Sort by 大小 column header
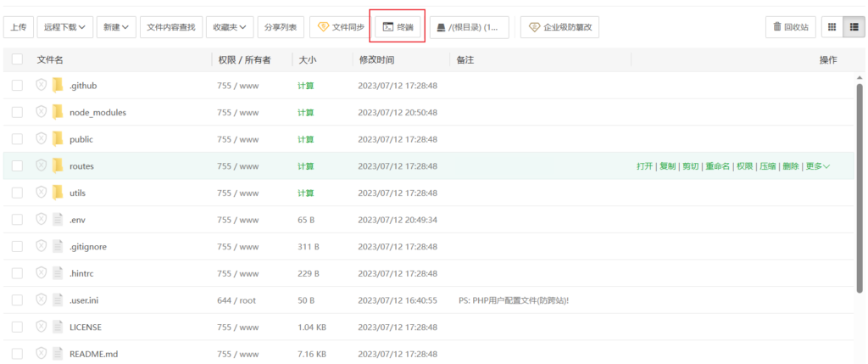The image size is (868, 364). pyautogui.click(x=307, y=60)
